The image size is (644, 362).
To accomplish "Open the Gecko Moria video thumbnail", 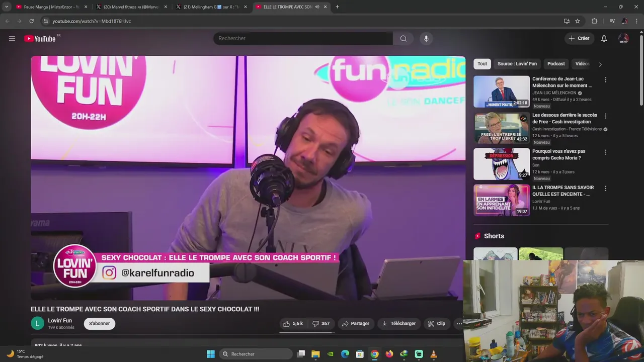I will coord(502,164).
